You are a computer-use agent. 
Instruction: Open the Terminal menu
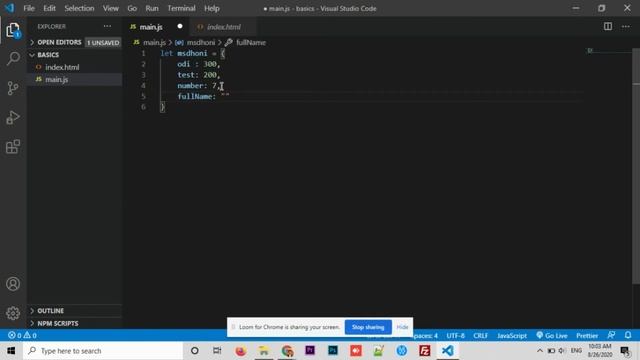181,8
